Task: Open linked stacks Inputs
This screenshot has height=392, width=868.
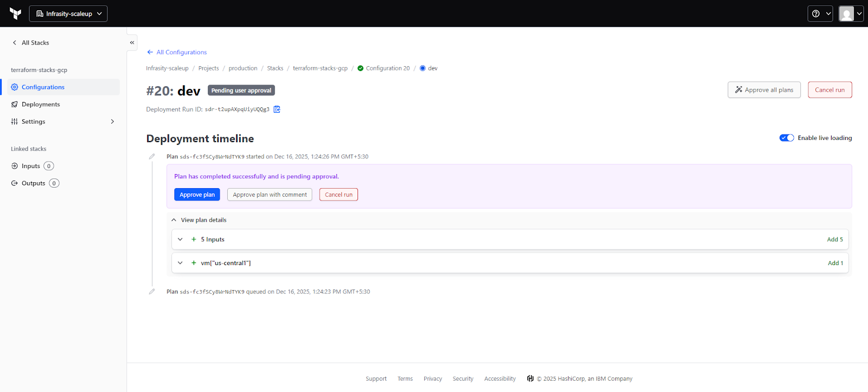Action: (31, 166)
